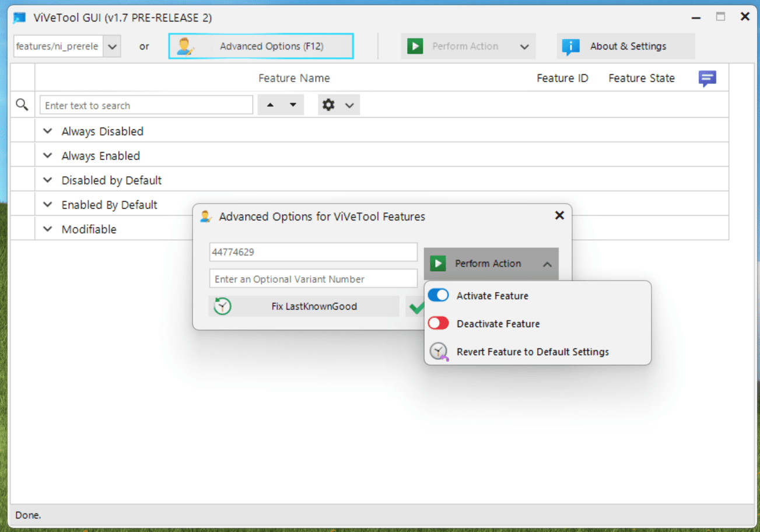
Task: Open the features/ni_prerelease build combo box arrow
Action: [x=112, y=46]
